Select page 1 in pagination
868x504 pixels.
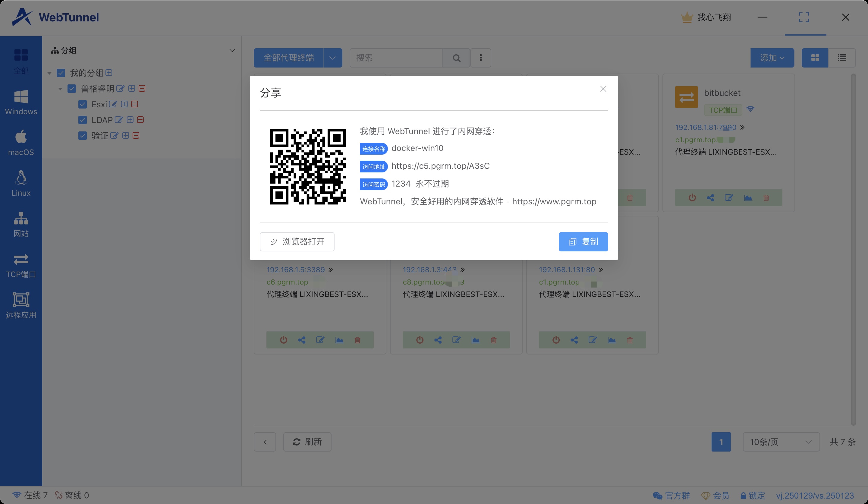tap(721, 442)
